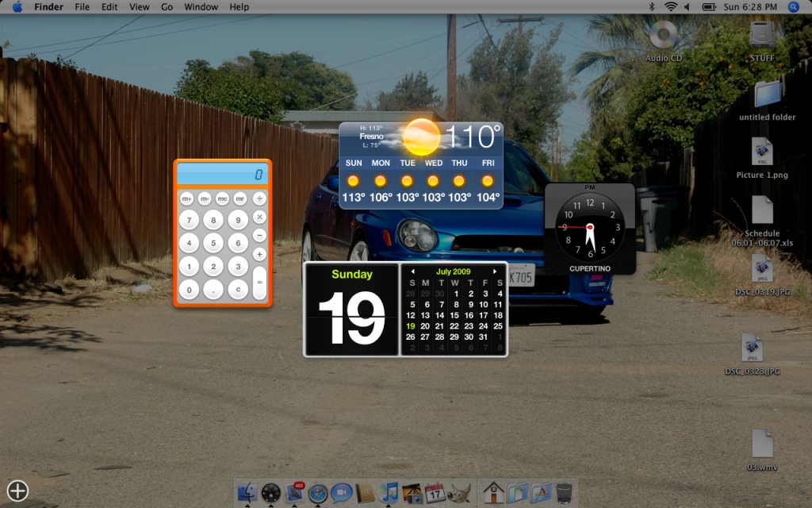Viewport: 812px width, 508px height.
Task: Open Mail showing 453 unread messages
Action: 294,494
